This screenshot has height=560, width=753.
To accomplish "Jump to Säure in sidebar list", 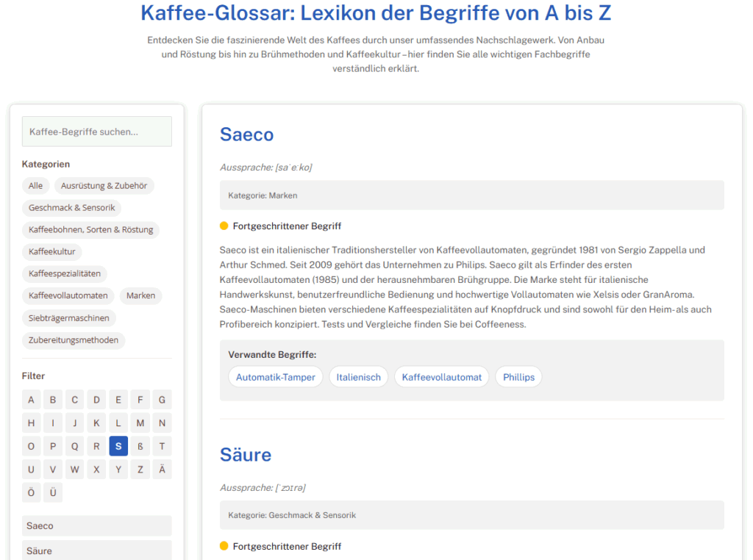I will (x=96, y=550).
